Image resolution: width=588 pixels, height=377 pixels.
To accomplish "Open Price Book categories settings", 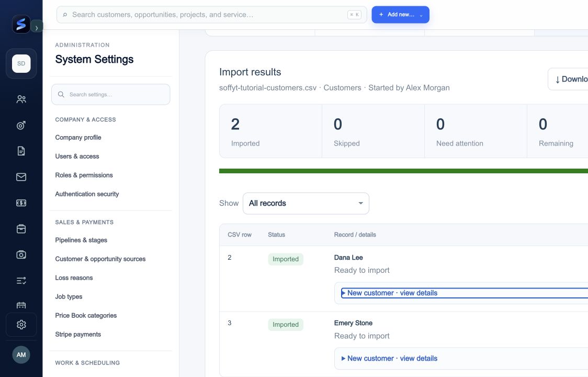I will 86,315.
